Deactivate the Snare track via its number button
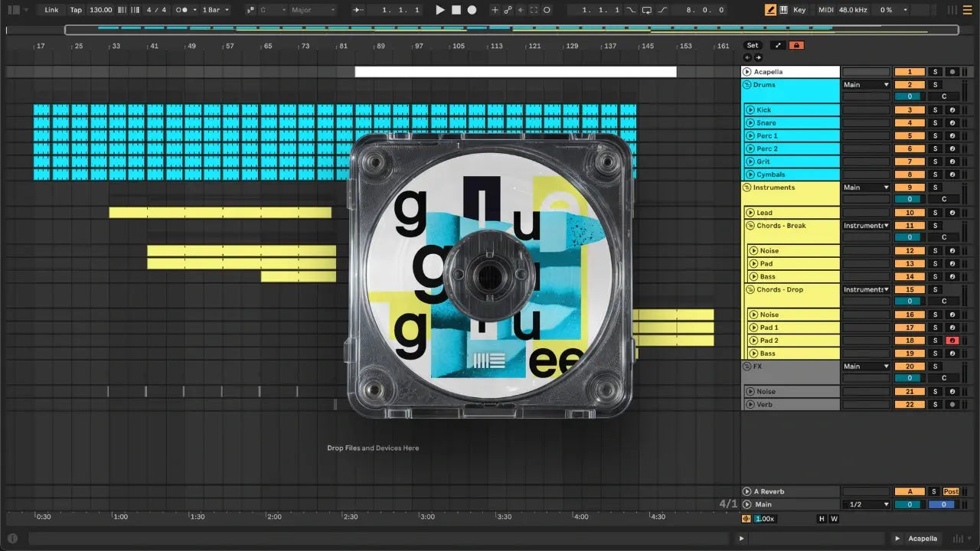The height and width of the screenshot is (551, 980). (910, 123)
